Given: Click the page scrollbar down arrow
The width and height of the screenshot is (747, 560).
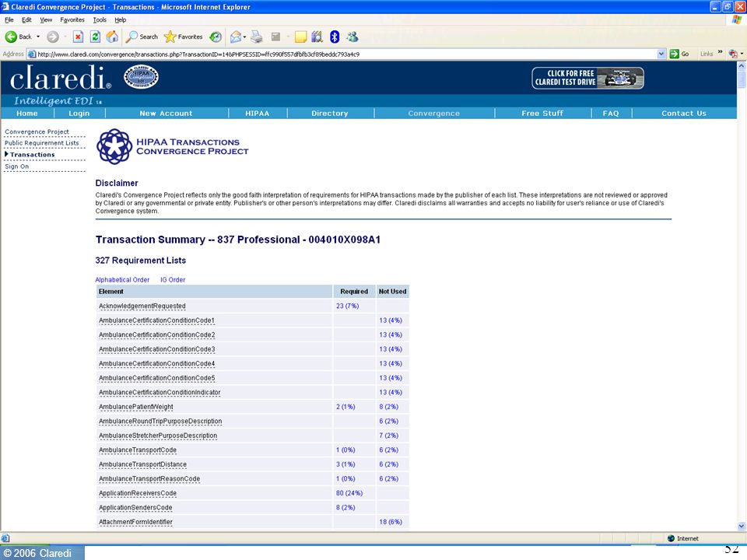Looking at the screenshot, I should pyautogui.click(x=742, y=526).
